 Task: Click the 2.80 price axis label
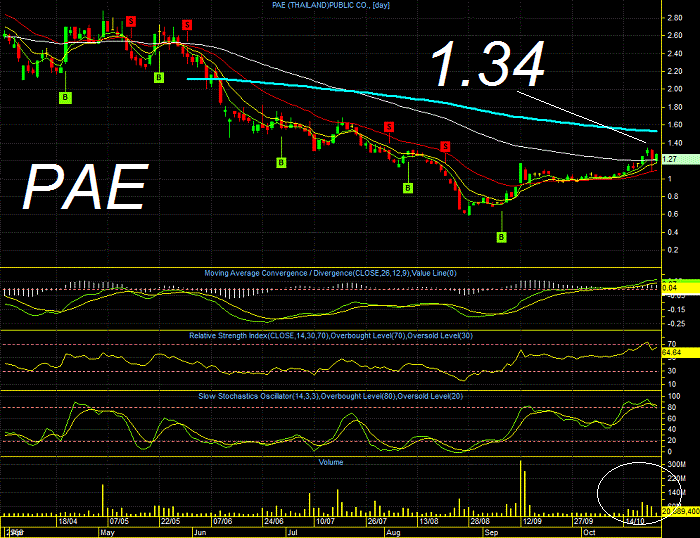tap(675, 18)
